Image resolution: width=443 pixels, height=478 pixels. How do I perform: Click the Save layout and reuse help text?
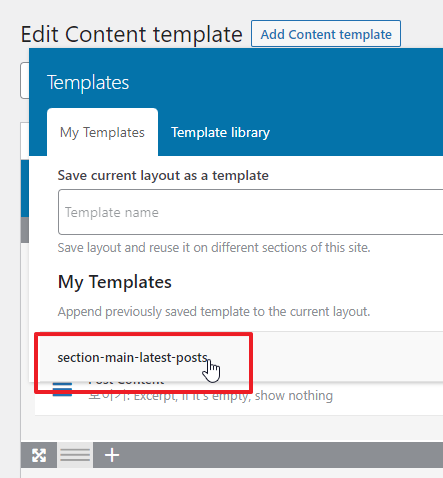[214, 248]
